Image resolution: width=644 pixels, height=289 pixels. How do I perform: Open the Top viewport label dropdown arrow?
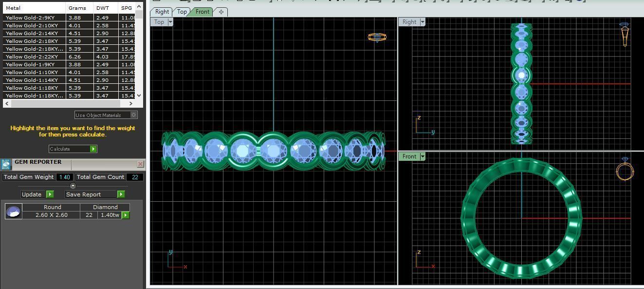point(170,22)
